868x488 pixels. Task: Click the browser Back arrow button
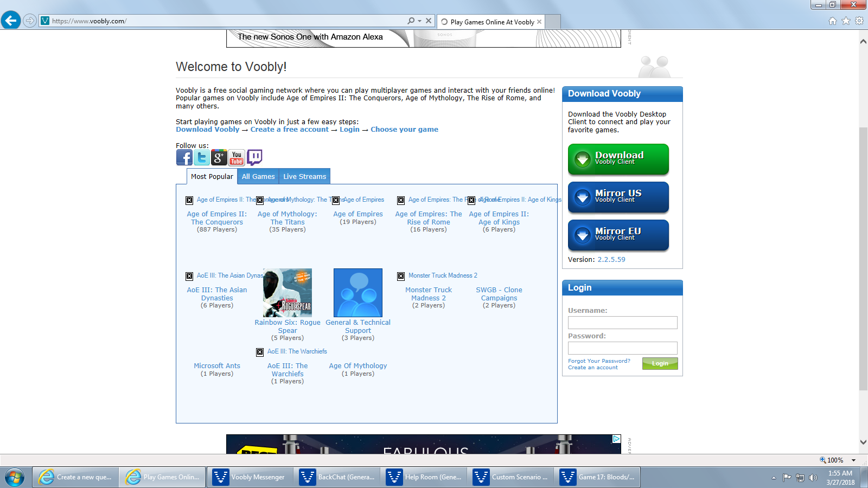pyautogui.click(x=11, y=21)
